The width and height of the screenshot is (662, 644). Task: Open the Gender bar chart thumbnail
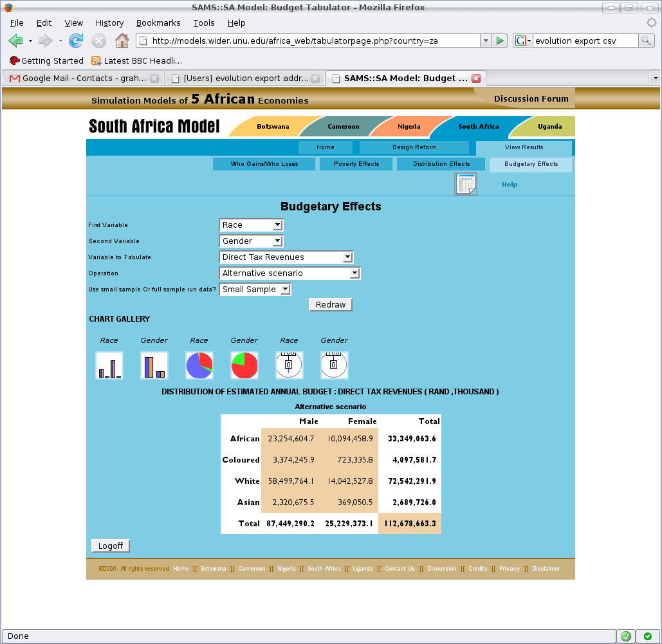point(154,365)
